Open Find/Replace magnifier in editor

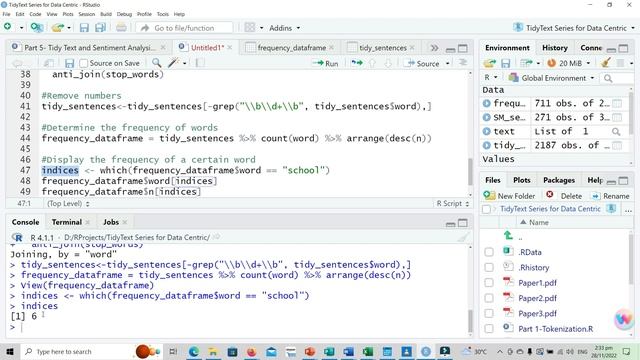coord(156,63)
